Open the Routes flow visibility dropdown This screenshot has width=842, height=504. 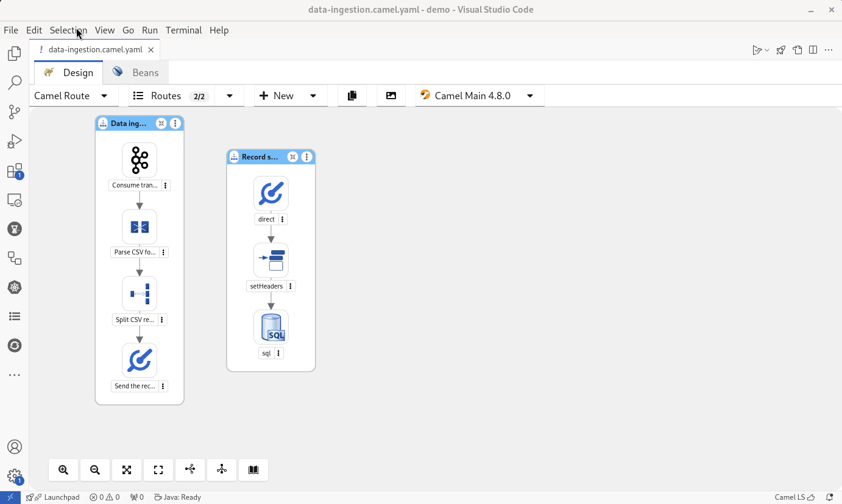[229, 96]
